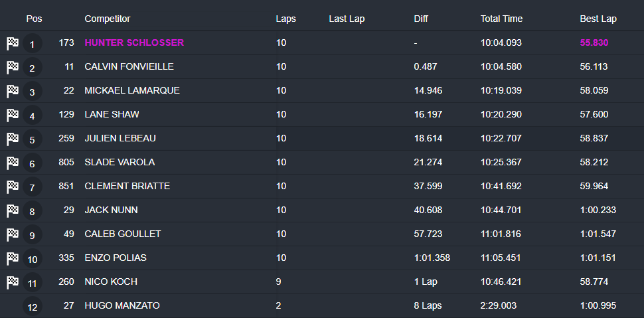644x318 pixels.
Task: Sort by the Pos column header
Action: (34, 19)
